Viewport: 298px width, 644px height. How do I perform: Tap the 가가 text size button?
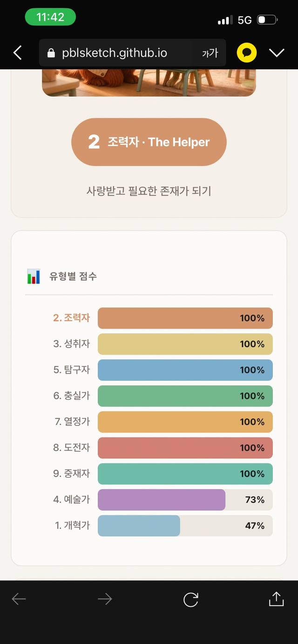pyautogui.click(x=210, y=53)
